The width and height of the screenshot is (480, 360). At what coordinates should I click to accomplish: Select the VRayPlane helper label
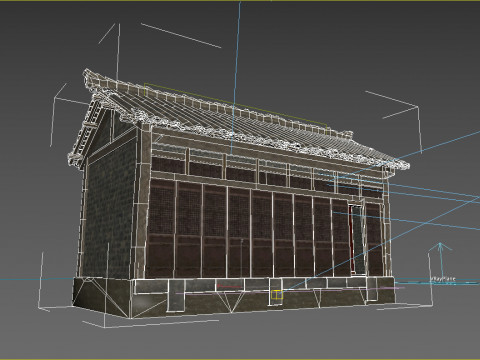click(x=443, y=279)
